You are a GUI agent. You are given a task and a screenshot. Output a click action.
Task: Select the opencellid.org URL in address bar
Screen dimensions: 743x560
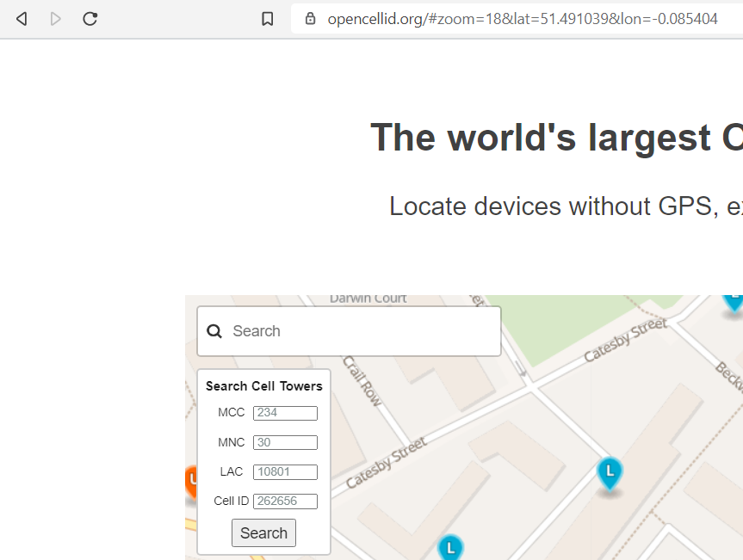(523, 19)
